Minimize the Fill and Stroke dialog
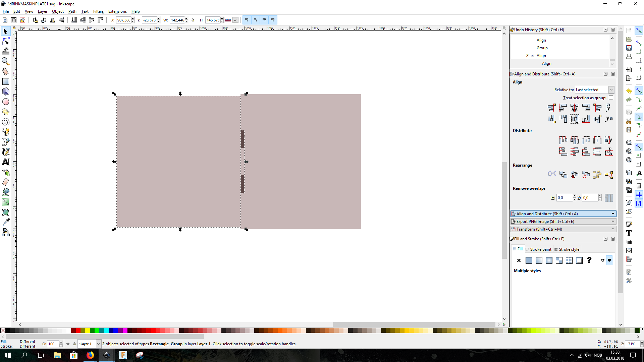Screen dimensions: 644x362 tap(605, 239)
